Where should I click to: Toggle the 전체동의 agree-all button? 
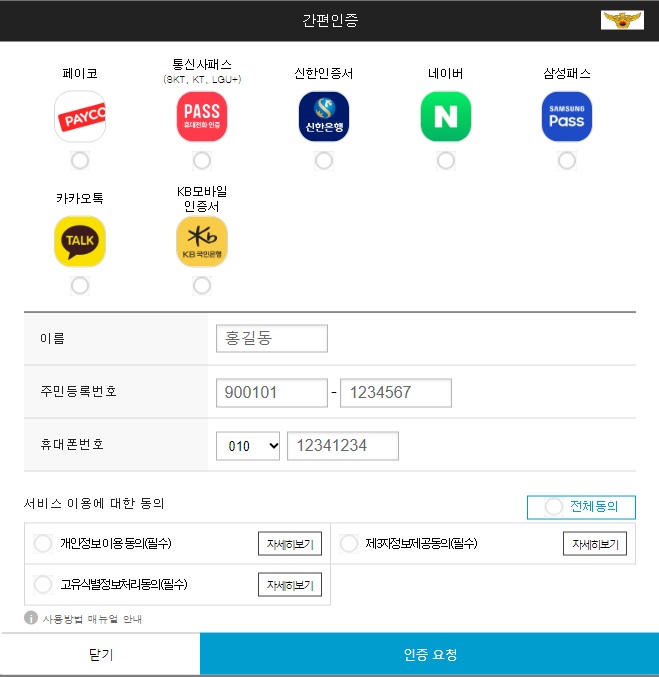(x=581, y=507)
